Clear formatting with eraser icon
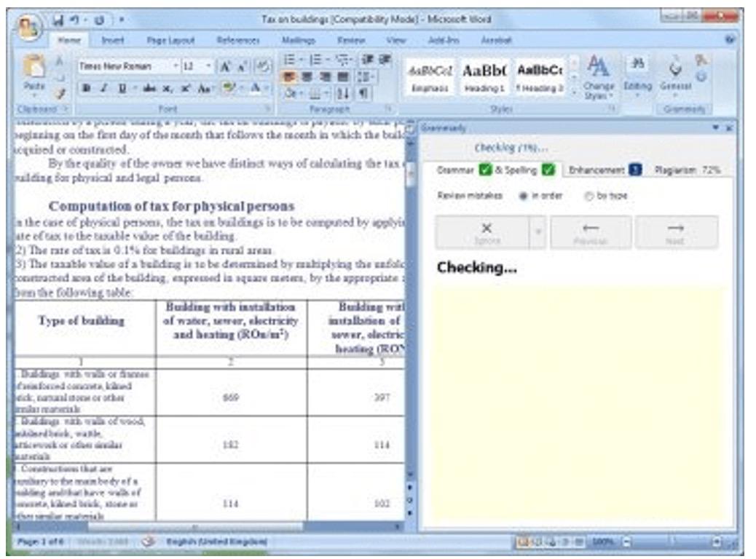This screenshot has width=756, height=559. [263, 66]
